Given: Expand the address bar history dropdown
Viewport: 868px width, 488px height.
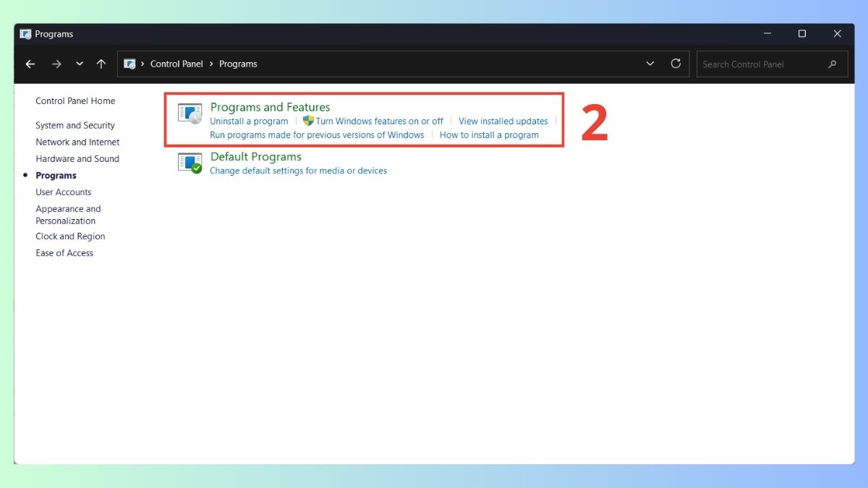Looking at the screenshot, I should [x=649, y=64].
